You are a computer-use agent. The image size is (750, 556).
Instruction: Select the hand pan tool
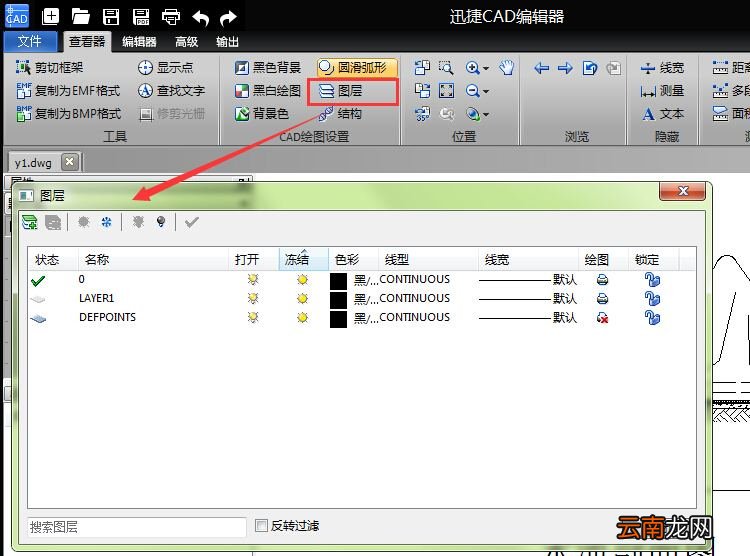point(507,67)
